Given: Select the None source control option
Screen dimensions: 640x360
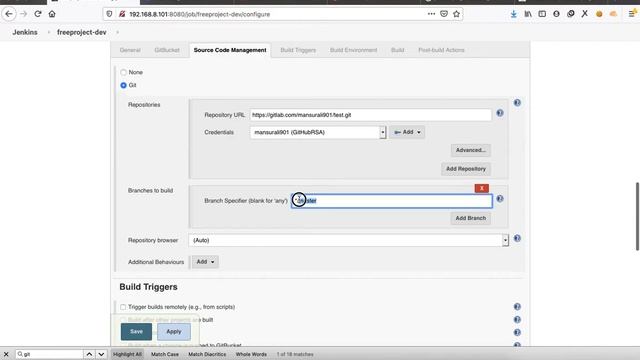Looking at the screenshot, I should tap(123, 72).
